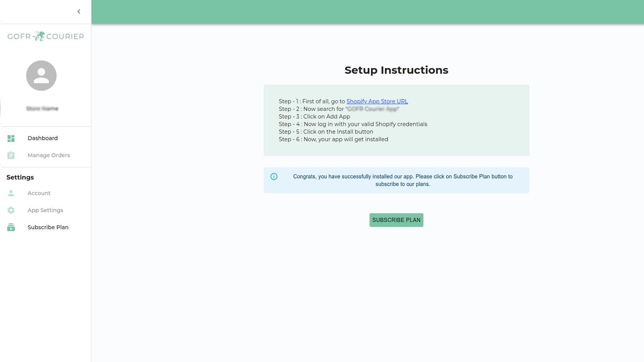
Task: Click the Account person icon
Action: [x=11, y=193]
